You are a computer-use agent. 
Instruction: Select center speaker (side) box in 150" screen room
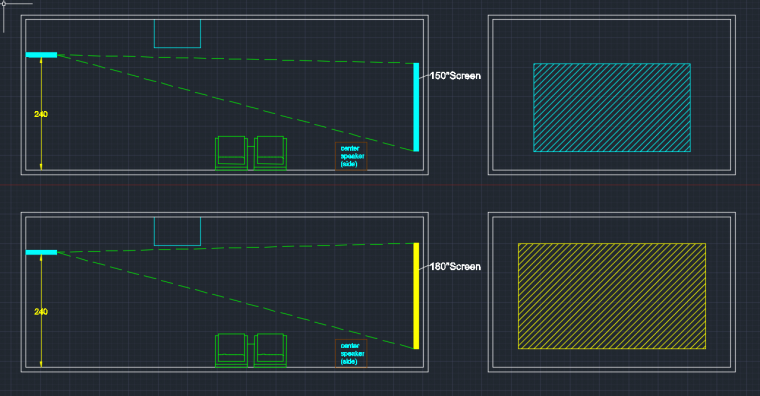tap(351, 156)
